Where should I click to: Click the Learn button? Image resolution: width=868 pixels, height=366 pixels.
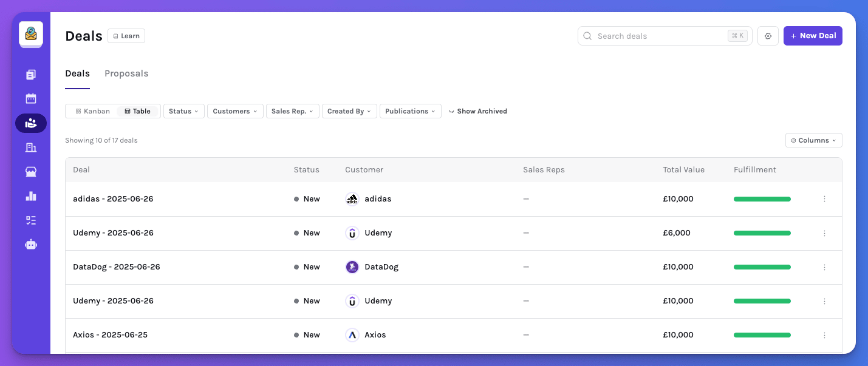point(126,36)
